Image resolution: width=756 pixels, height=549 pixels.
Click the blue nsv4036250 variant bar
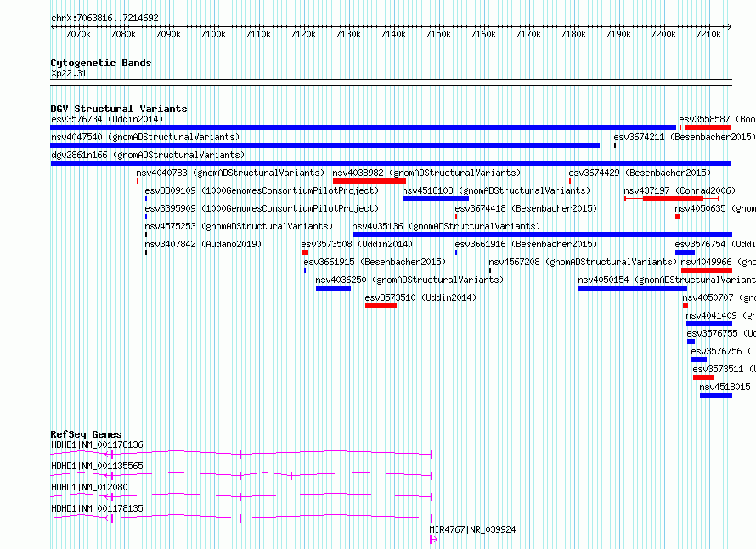[x=333, y=288]
